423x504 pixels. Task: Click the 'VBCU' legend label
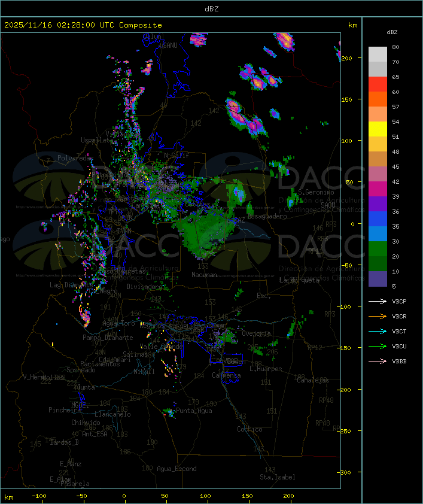(x=399, y=347)
